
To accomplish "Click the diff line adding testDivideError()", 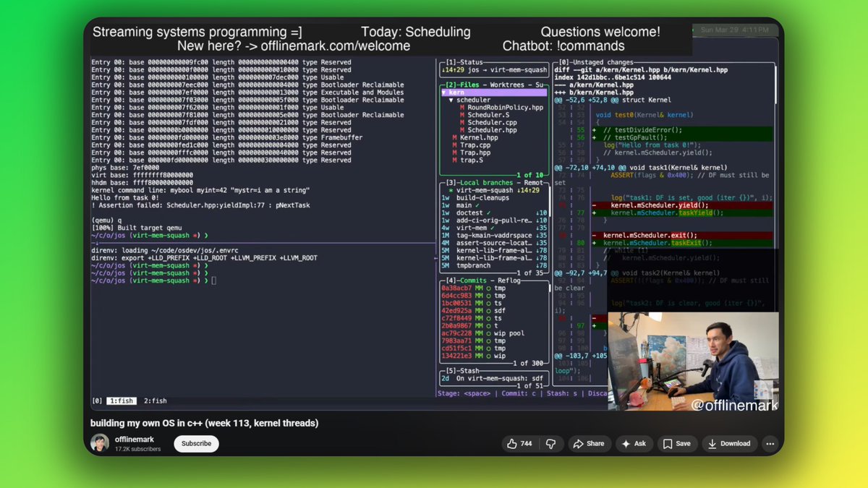I will click(682, 130).
